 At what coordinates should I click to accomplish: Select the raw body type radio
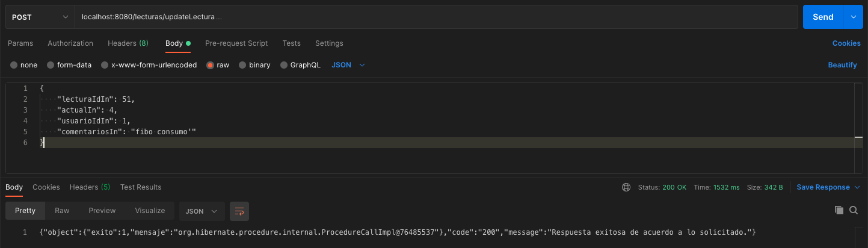211,65
